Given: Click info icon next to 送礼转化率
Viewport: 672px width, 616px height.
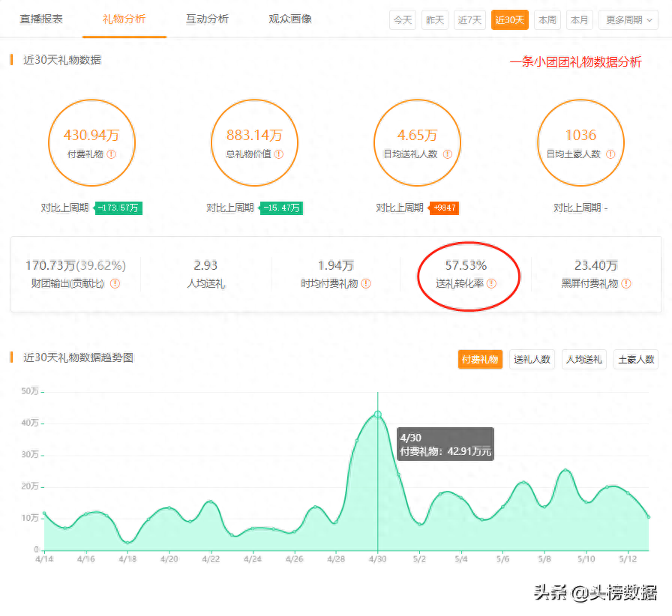Looking at the screenshot, I should (491, 283).
